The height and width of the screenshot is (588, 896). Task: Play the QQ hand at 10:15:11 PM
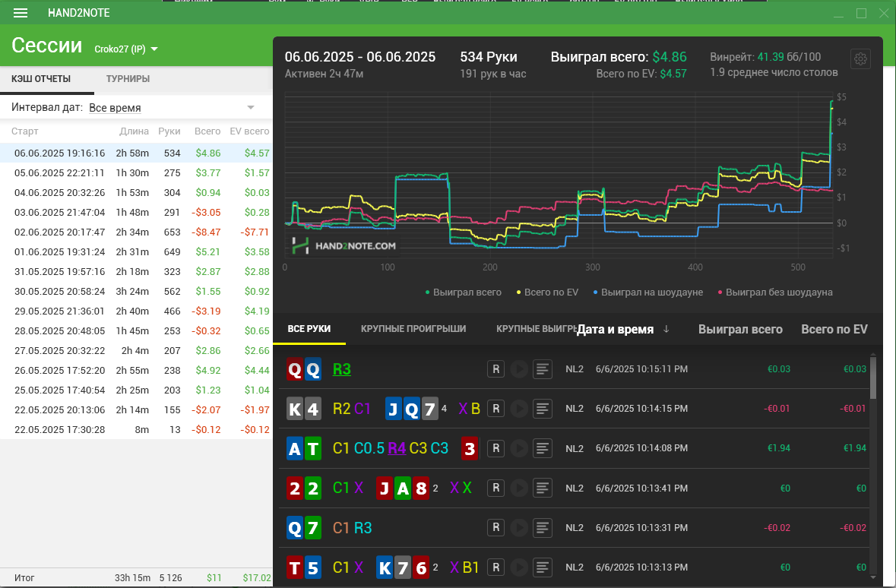[519, 369]
